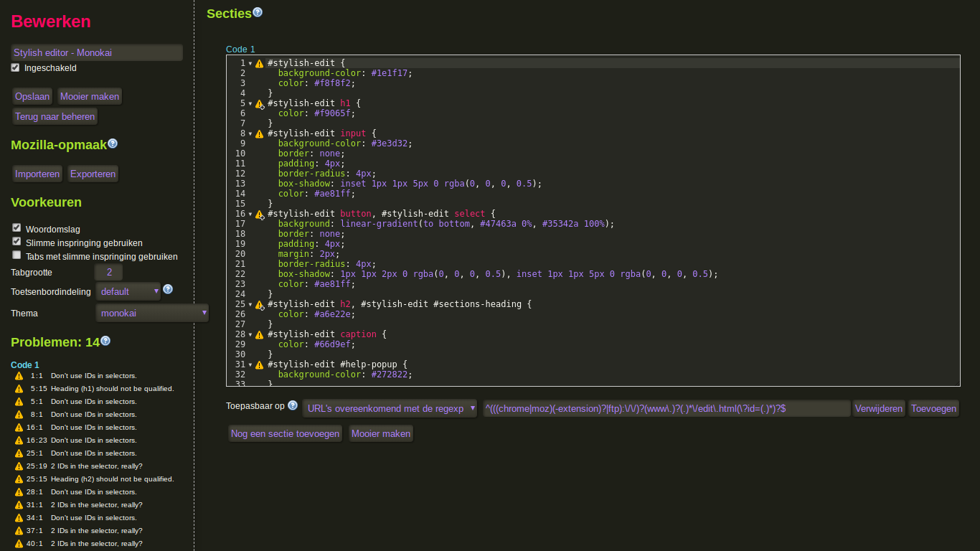Viewport: 980px width, 551px height.
Task: Open URL's overeenkomend met de regexp dropdown
Action: 390,408
